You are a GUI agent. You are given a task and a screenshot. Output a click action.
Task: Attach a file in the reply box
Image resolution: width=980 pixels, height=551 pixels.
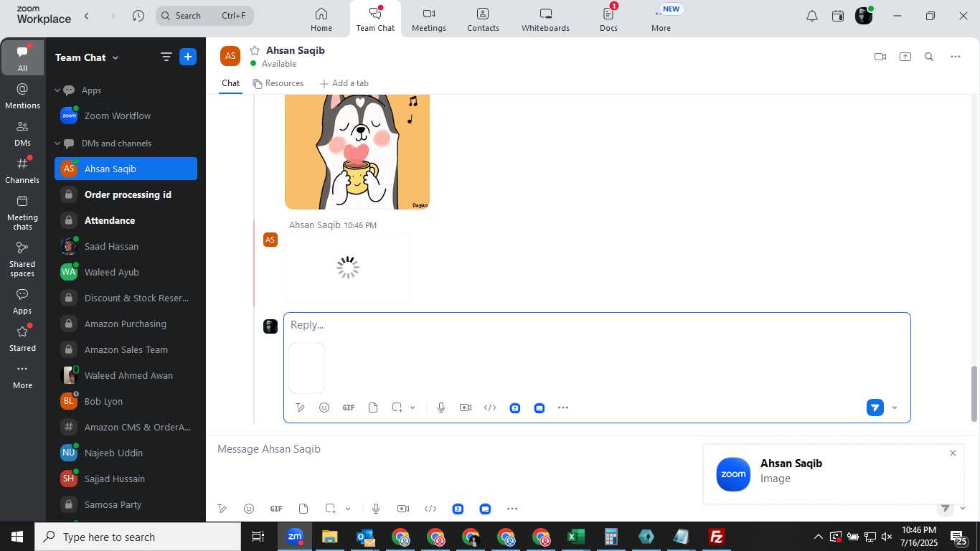tap(373, 408)
